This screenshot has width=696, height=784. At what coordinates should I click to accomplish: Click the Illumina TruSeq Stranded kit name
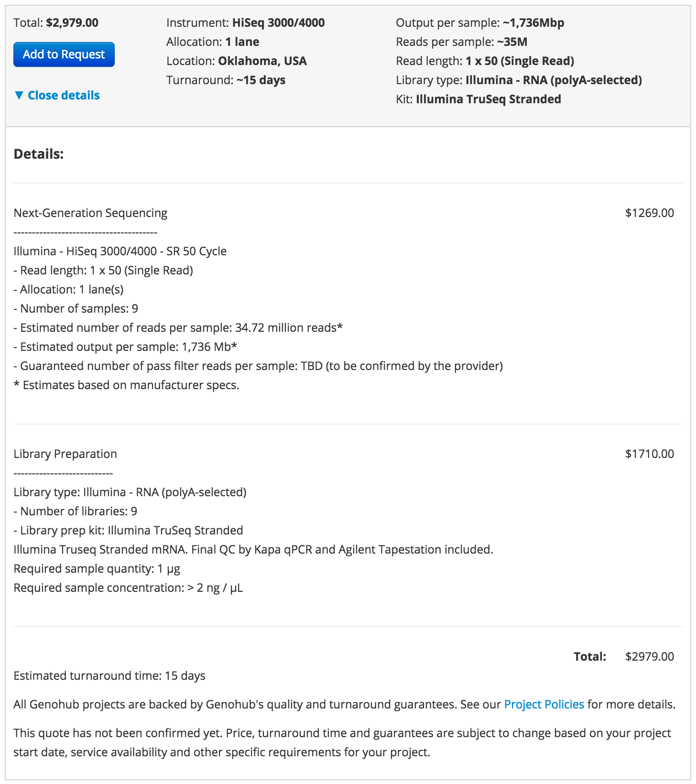(x=489, y=99)
